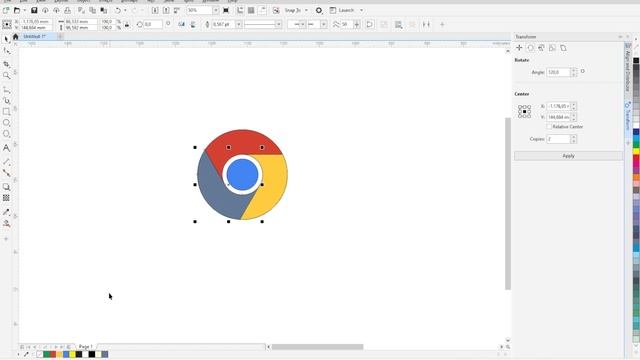This screenshot has width=640, height=360.
Task: Click the Welcome screen home tab
Action: 16,37
